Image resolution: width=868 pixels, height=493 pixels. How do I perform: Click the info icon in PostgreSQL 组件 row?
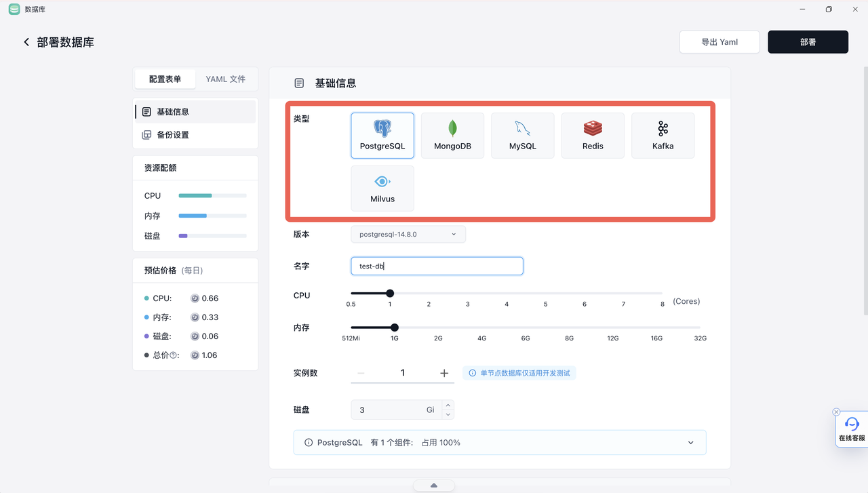[309, 443]
